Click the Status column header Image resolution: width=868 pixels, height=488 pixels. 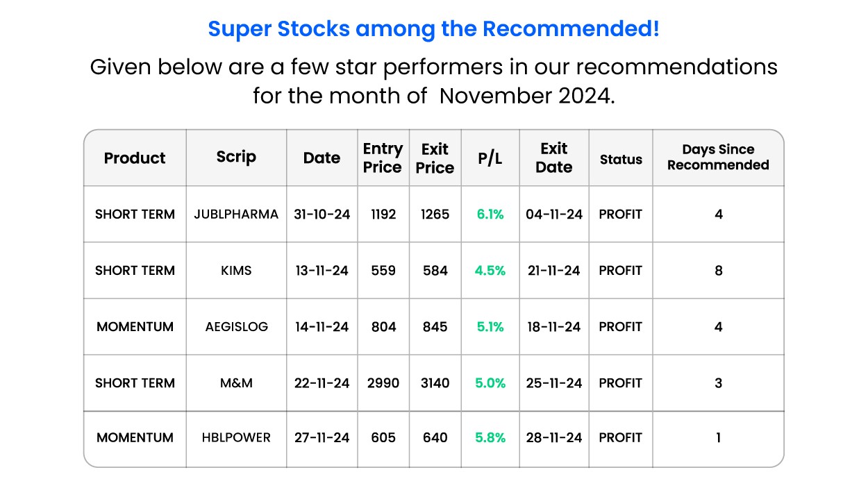621,160
